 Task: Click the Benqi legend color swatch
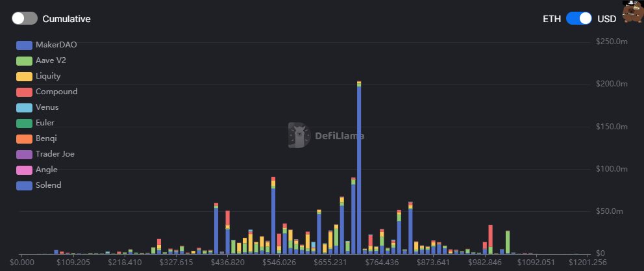pos(24,139)
